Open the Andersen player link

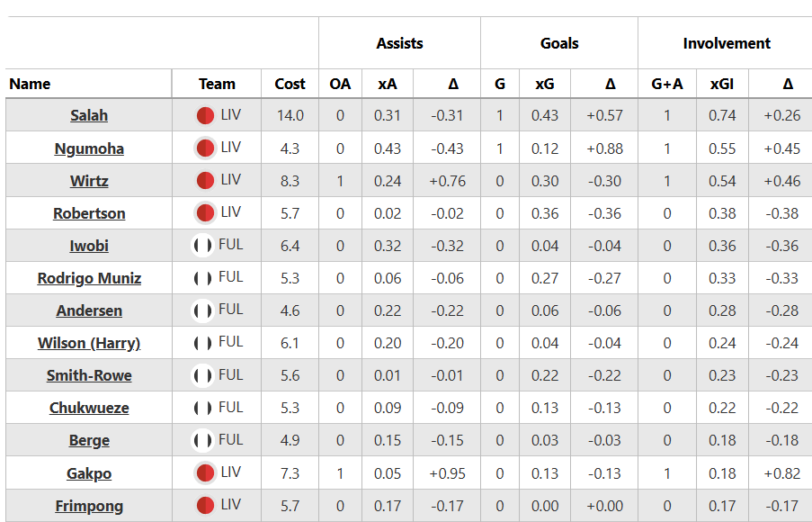click(89, 310)
